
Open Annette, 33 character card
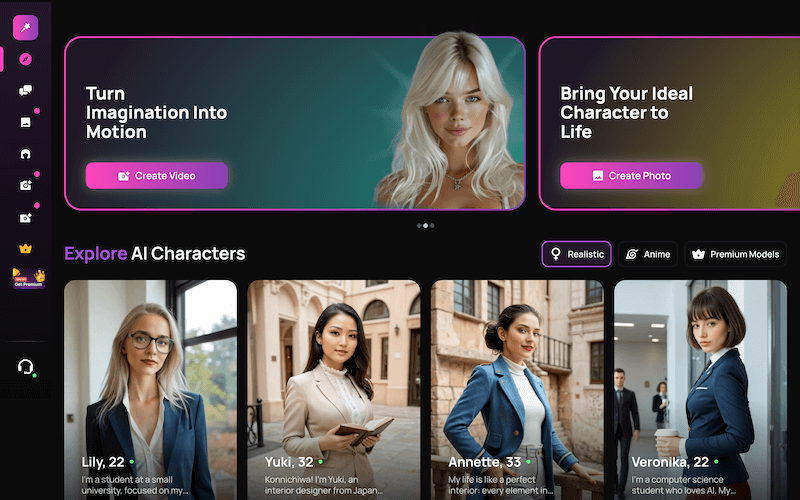tap(517, 390)
